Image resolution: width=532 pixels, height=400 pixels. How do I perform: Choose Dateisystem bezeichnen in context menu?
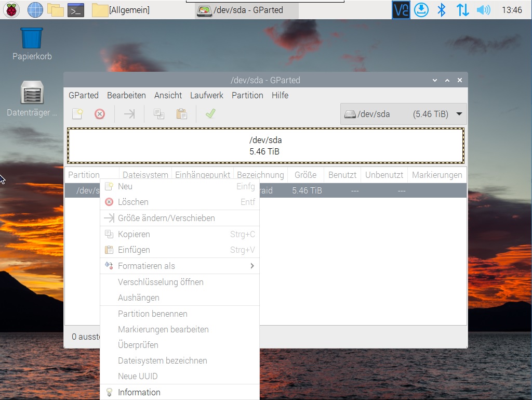click(180, 360)
